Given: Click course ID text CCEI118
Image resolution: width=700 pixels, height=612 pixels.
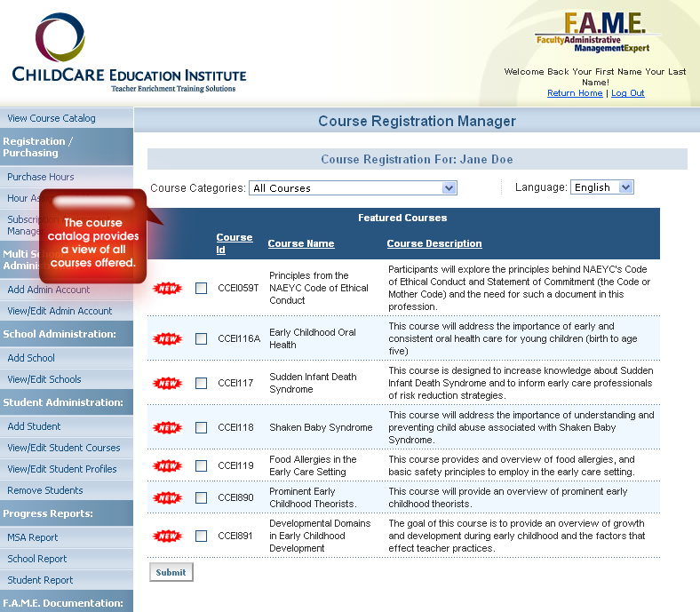Looking at the screenshot, I should (235, 427).
